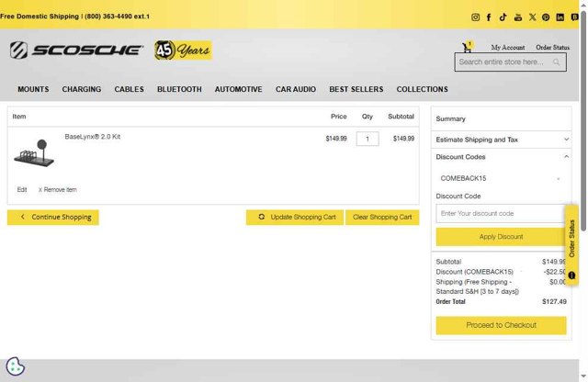Open the Charging menu

[x=82, y=89]
